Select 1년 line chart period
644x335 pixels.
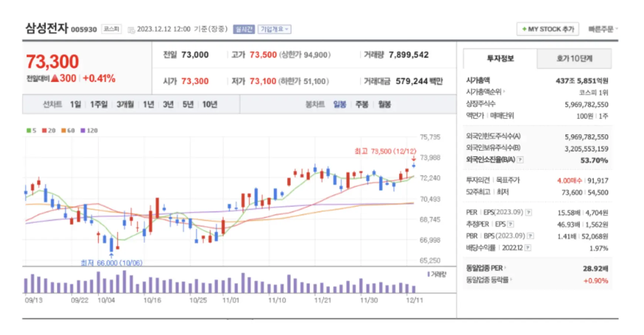point(148,105)
